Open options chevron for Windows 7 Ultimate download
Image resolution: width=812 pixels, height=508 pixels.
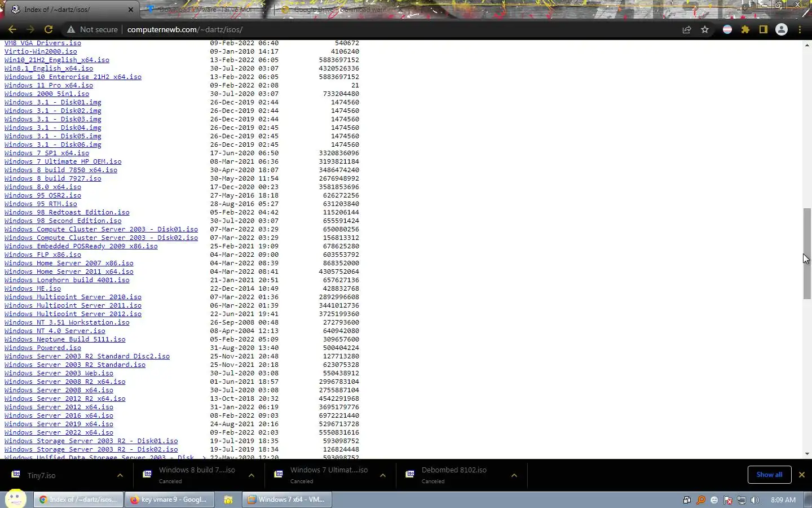pos(383,475)
